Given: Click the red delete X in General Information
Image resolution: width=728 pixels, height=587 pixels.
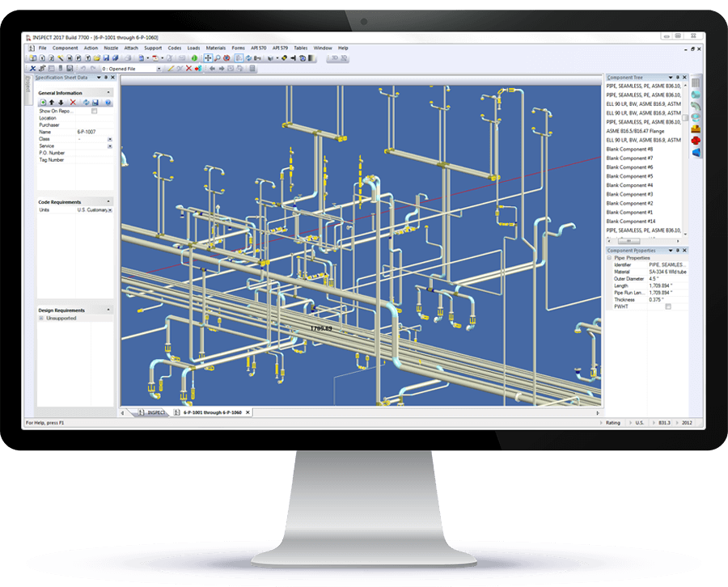Looking at the screenshot, I should [73, 102].
